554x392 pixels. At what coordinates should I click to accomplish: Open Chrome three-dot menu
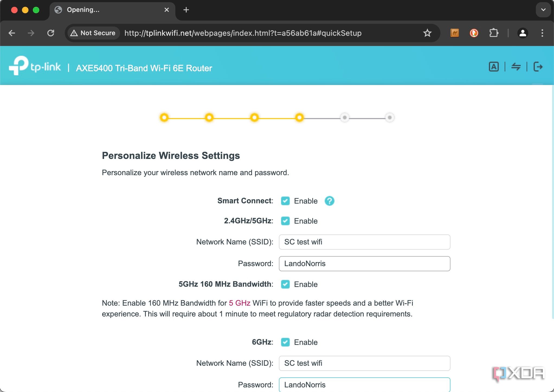coord(542,33)
